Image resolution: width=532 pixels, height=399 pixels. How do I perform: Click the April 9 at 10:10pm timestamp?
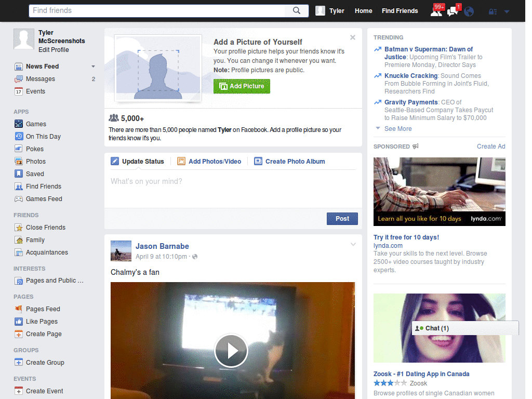[x=161, y=257]
